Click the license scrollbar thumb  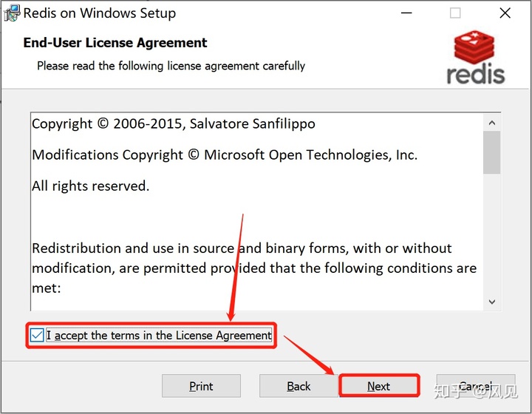492,153
